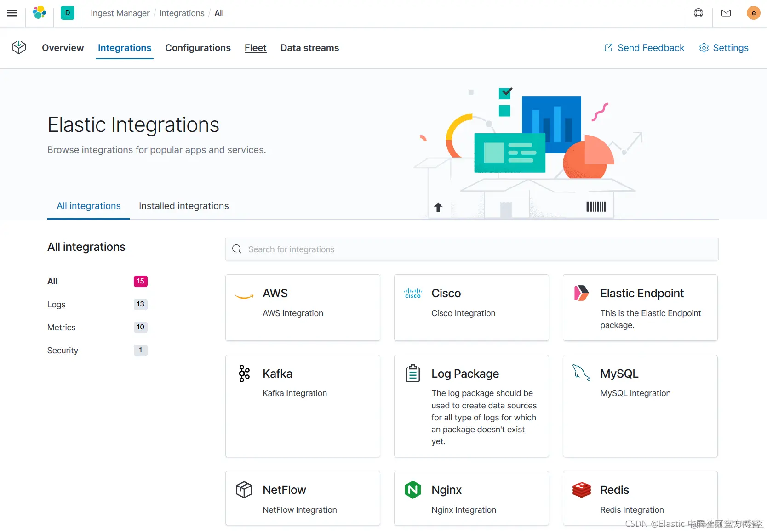Open the Fleet tab
Image resolution: width=767 pixels, height=532 pixels.
pos(256,48)
